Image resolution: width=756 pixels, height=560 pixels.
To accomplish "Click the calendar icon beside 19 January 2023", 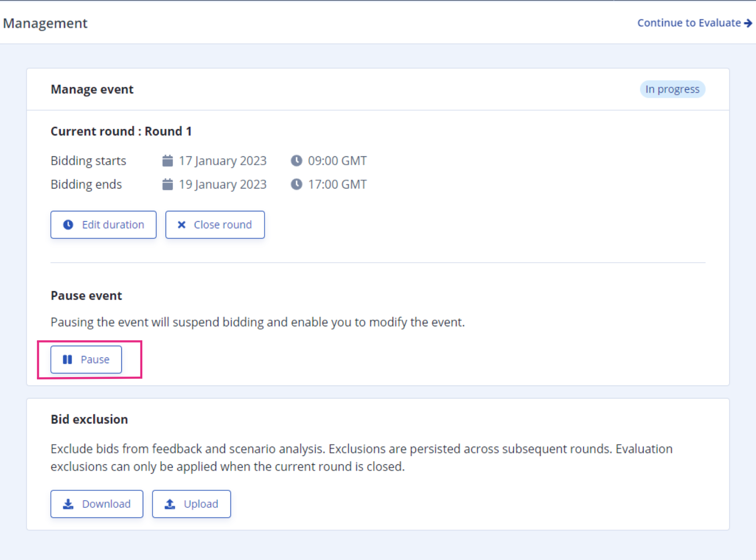I will click(x=168, y=184).
